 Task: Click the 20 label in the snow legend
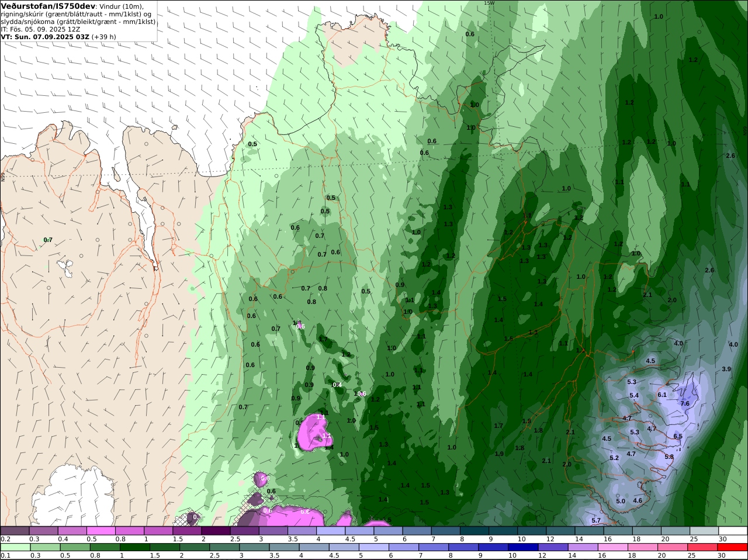click(665, 539)
